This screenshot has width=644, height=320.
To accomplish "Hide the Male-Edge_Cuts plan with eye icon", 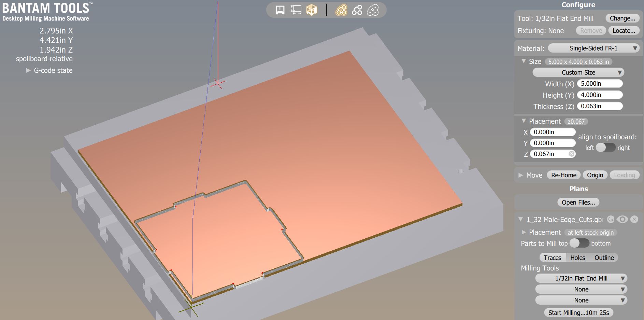I will coord(622,219).
